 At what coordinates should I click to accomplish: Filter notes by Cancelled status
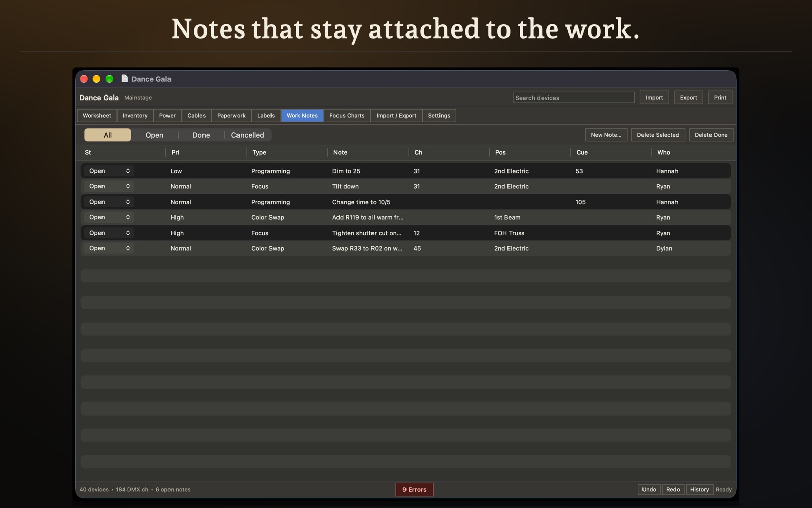click(248, 135)
